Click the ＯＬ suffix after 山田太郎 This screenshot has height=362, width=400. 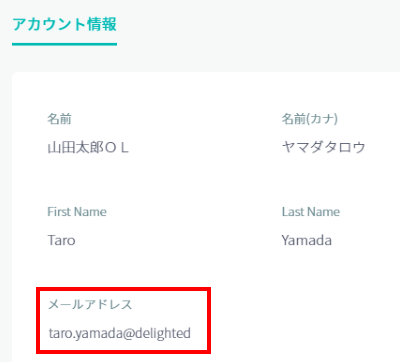[x=117, y=147]
